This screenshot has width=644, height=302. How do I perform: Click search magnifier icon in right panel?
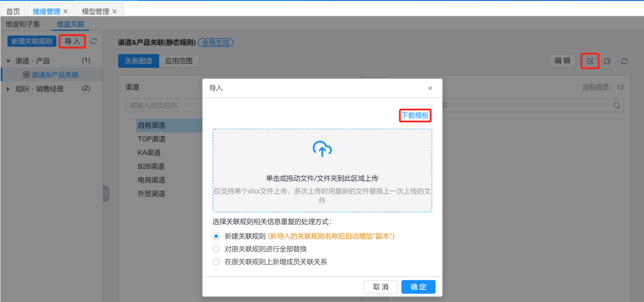(617, 106)
